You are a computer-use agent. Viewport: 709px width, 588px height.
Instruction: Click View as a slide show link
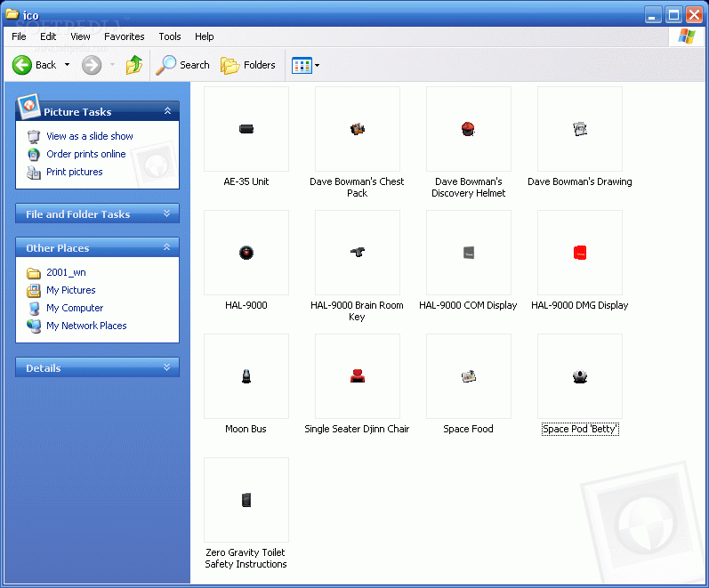coord(90,136)
